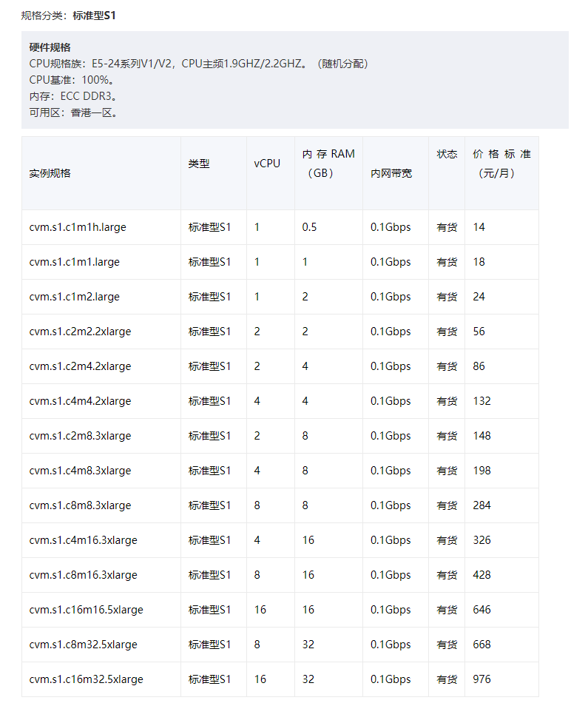This screenshot has height=723, width=588.
Task: Select cvm.s1.c4m4.2xlarge instance spec
Action: click(x=80, y=401)
